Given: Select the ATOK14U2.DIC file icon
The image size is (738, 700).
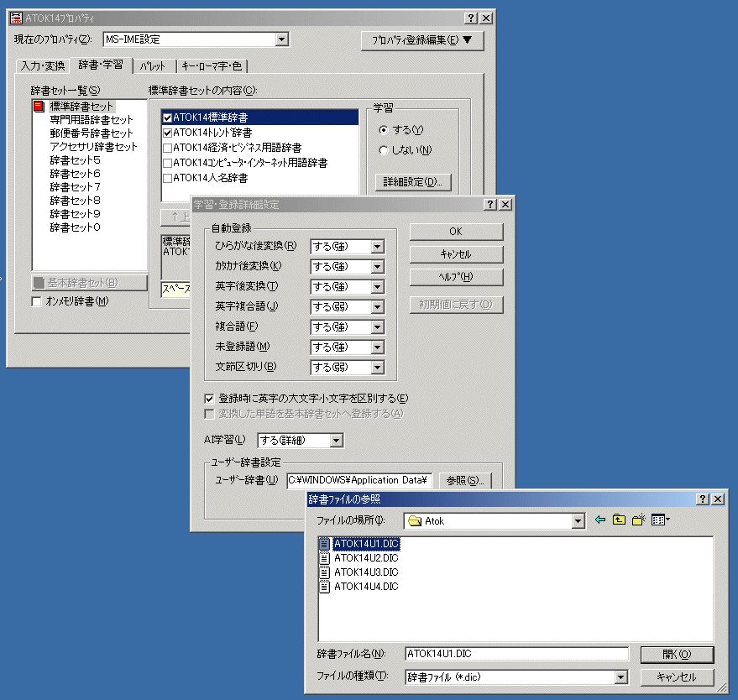Looking at the screenshot, I should point(324,558).
